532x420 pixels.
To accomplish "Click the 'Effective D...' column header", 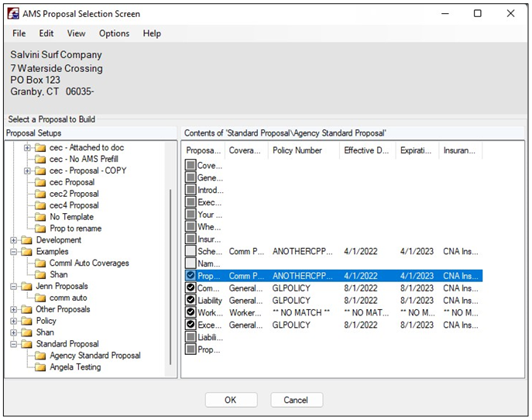I will point(367,150).
